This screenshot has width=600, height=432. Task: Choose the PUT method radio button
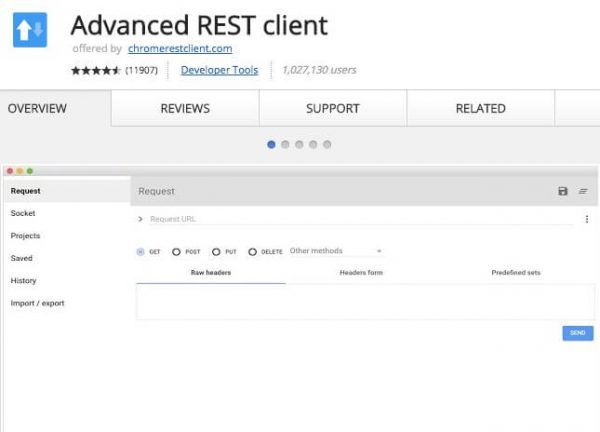(216, 252)
